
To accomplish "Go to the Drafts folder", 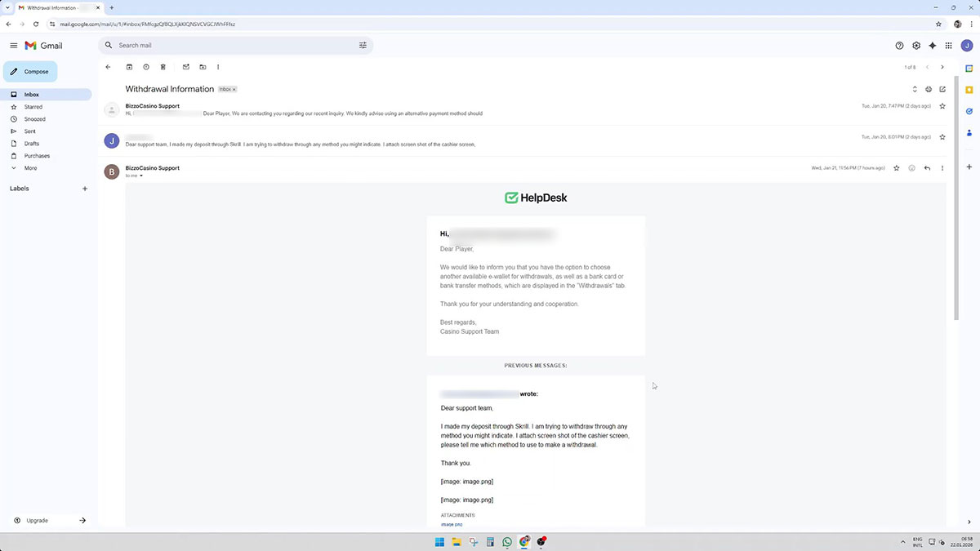I will 32,144.
